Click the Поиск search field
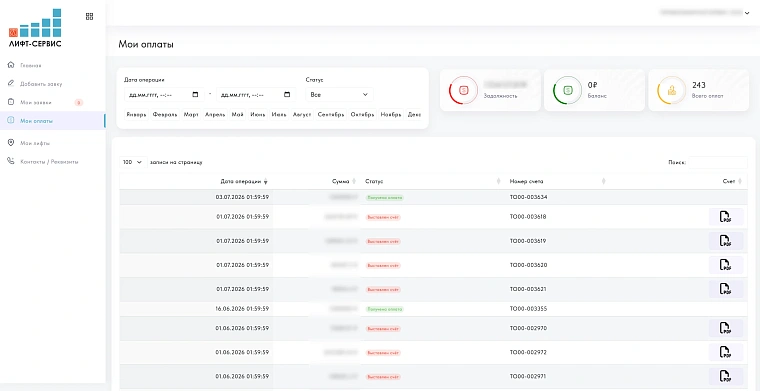760x391 pixels. point(718,162)
